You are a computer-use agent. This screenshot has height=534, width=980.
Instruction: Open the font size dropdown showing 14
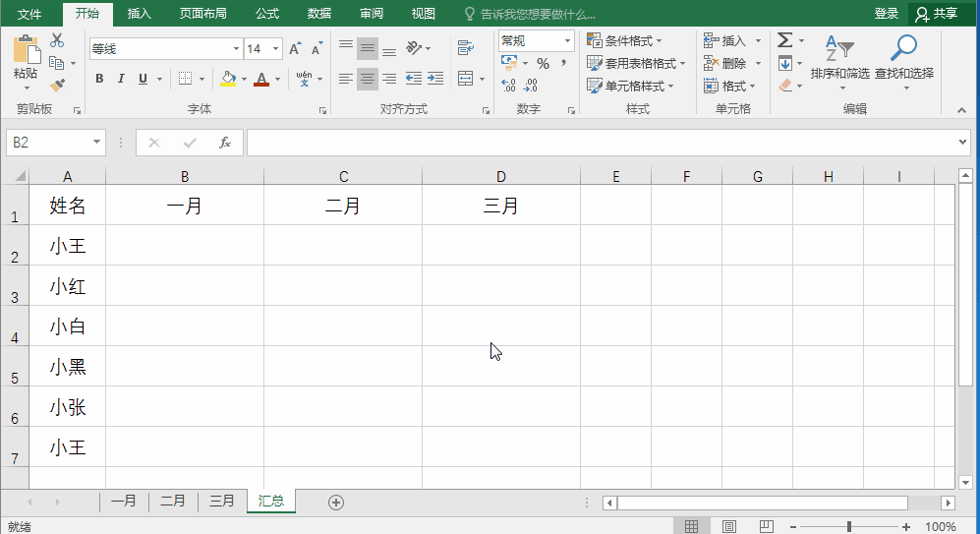[x=275, y=49]
